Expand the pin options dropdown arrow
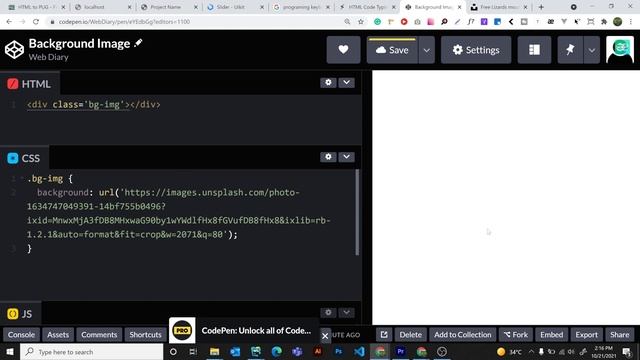 coord(591,50)
